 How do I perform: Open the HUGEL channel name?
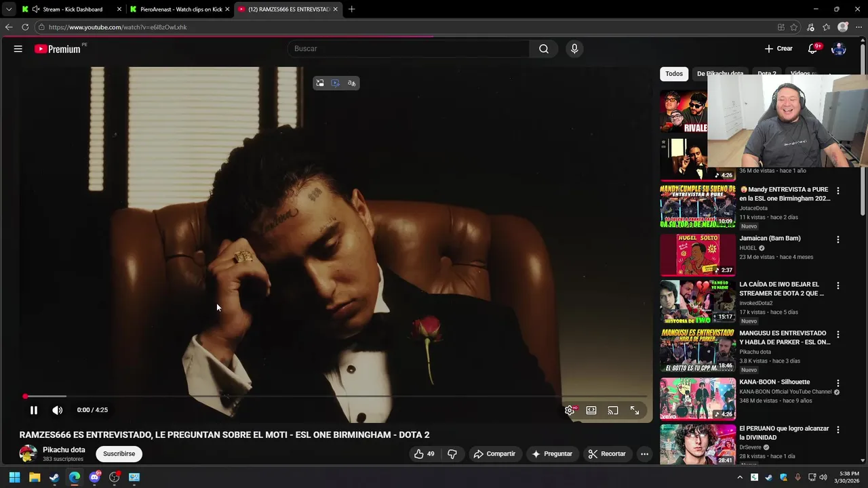(x=748, y=248)
